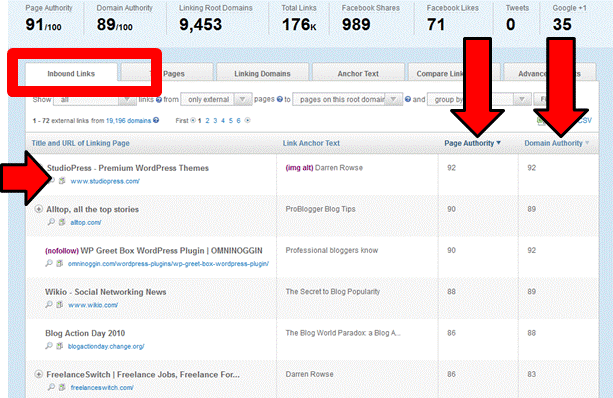The width and height of the screenshot is (613, 398).
Task: Click The Blog World Paradox anchor text
Action: pos(343,333)
